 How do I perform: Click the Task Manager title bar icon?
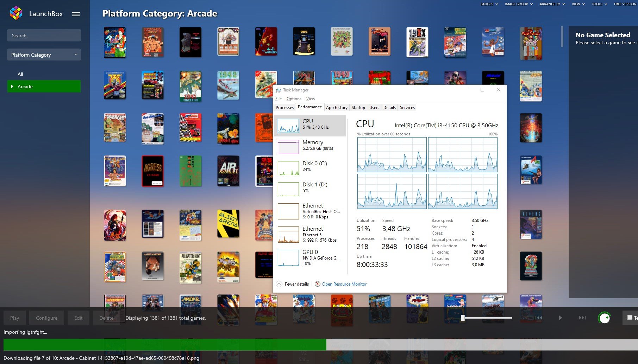279,90
